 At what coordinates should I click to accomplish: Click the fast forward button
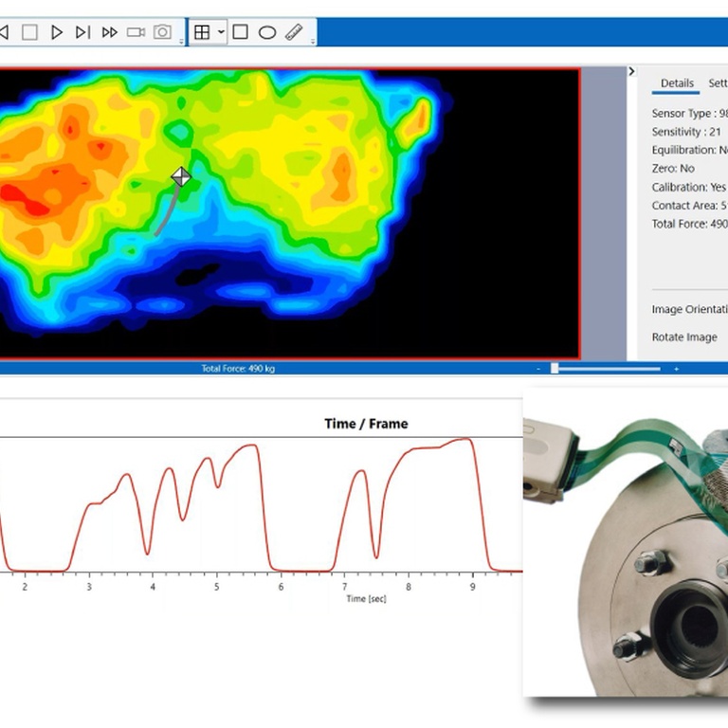[x=110, y=32]
